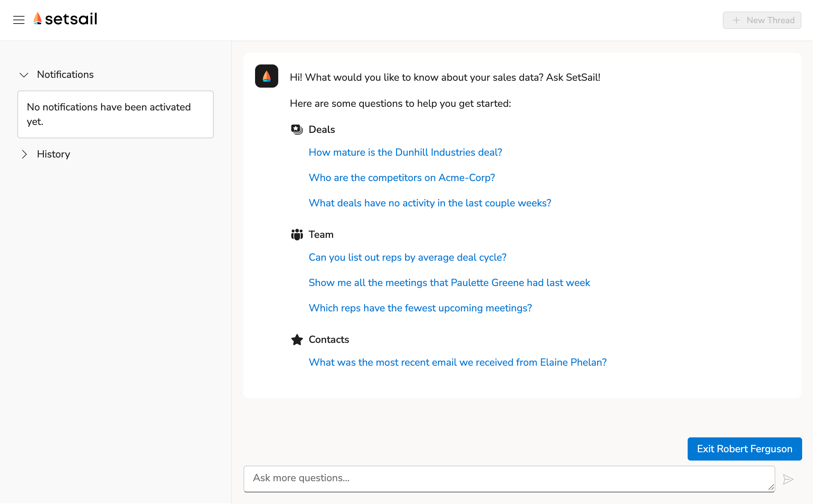The width and height of the screenshot is (813, 504).
Task: Show Paulette Greene's meetings last week
Action: [449, 283]
